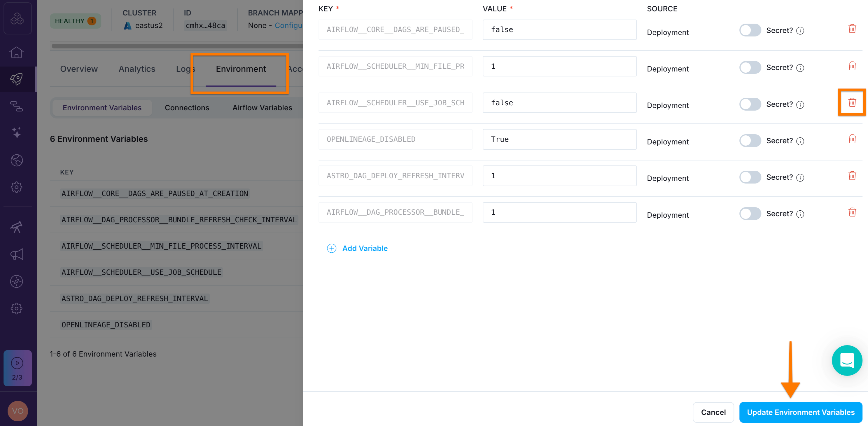
Task: Open the Analytics tab
Action: point(137,68)
